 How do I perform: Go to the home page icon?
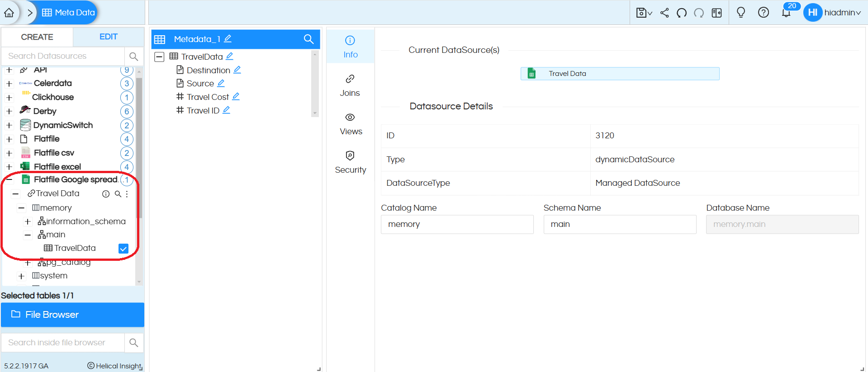[9, 13]
